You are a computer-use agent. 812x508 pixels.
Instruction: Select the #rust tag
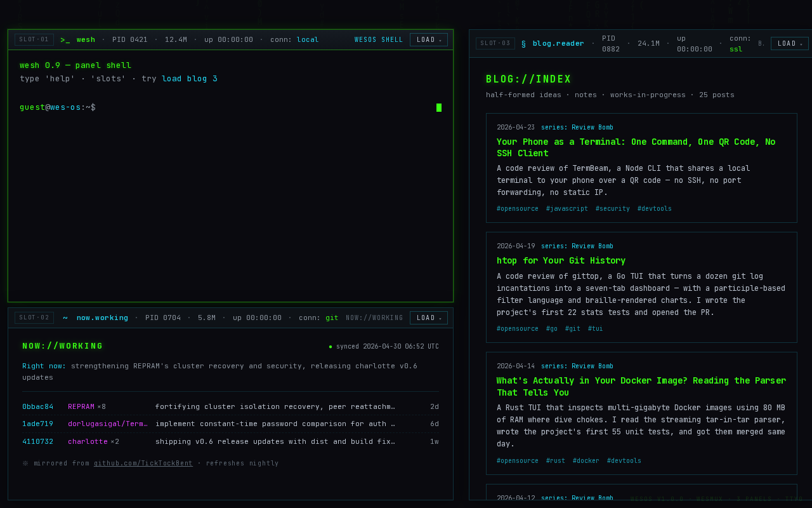556,461
